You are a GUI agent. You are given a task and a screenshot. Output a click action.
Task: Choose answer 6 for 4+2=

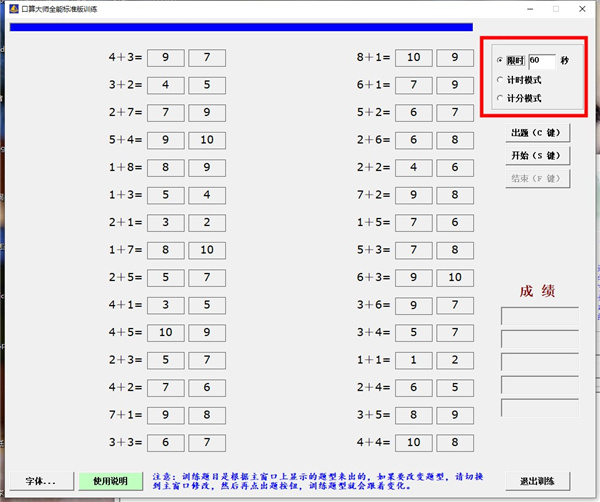tap(207, 388)
